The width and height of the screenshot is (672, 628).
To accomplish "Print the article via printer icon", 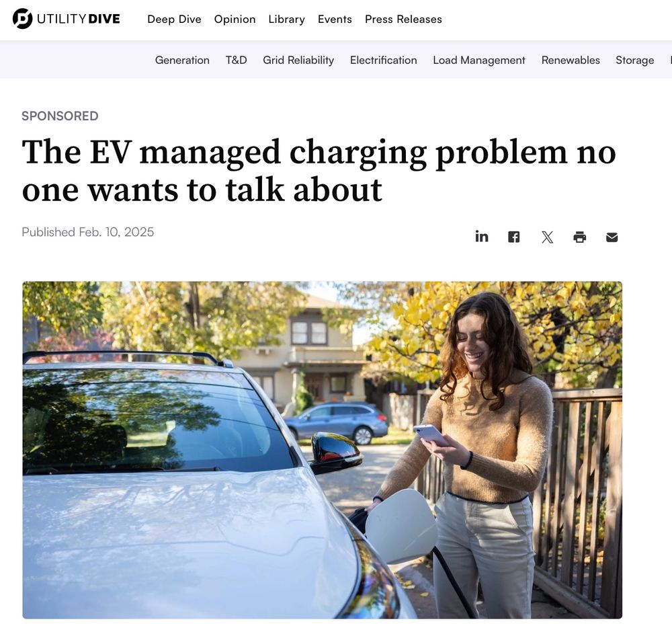I will click(579, 237).
